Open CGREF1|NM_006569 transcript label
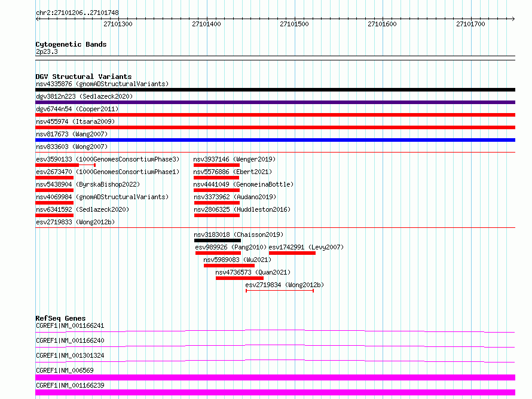Image resolution: width=532 pixels, height=399 pixels. coord(65,370)
